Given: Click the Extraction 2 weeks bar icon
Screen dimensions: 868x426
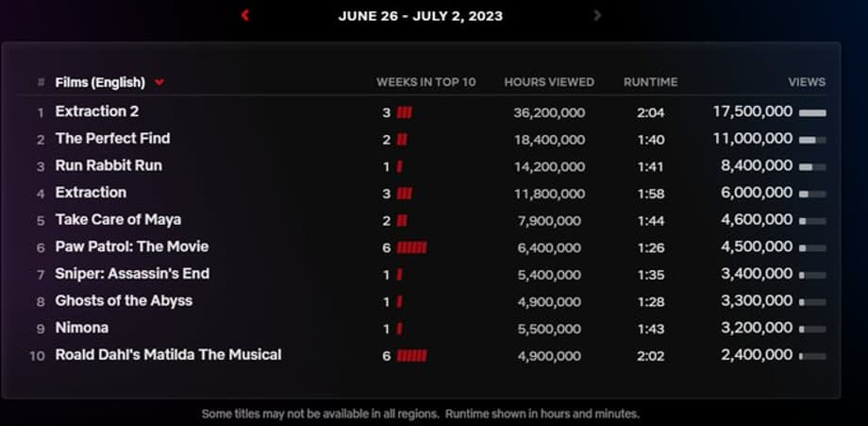Looking at the screenshot, I should tap(404, 112).
